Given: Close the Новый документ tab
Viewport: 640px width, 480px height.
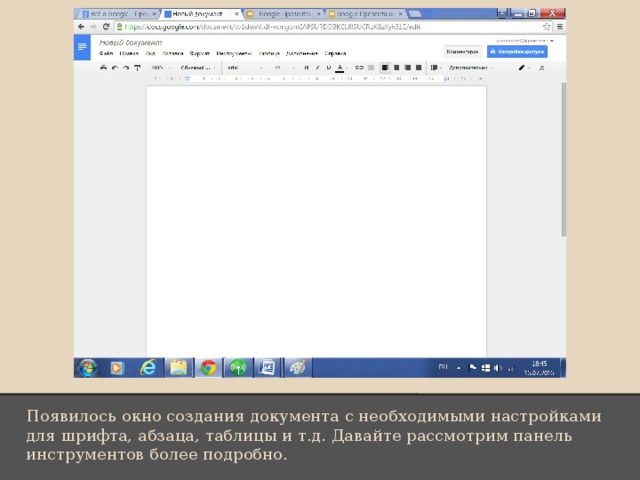Looking at the screenshot, I should pyautogui.click(x=236, y=14).
